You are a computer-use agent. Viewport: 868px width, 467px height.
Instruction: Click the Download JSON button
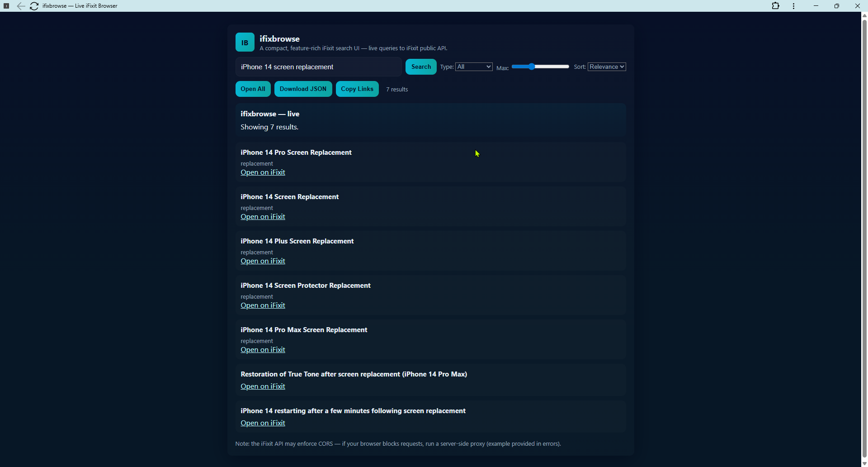[303, 89]
